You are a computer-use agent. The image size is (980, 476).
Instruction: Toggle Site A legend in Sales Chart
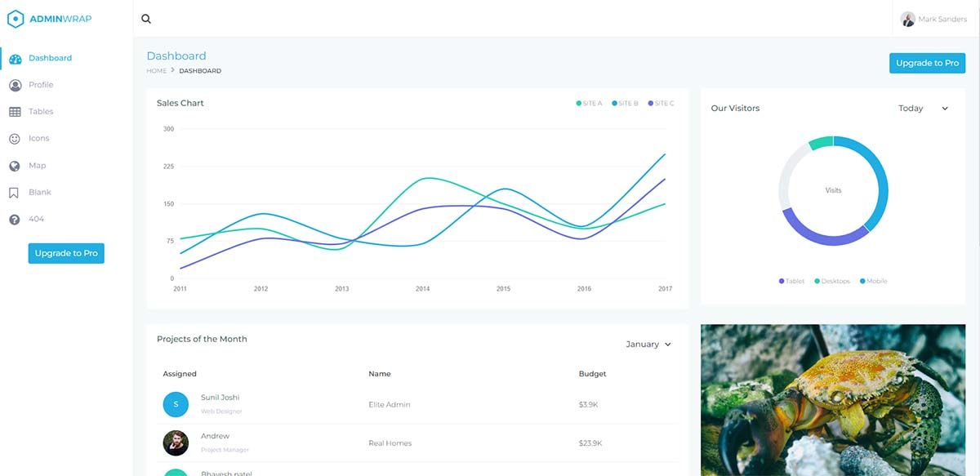pyautogui.click(x=589, y=104)
